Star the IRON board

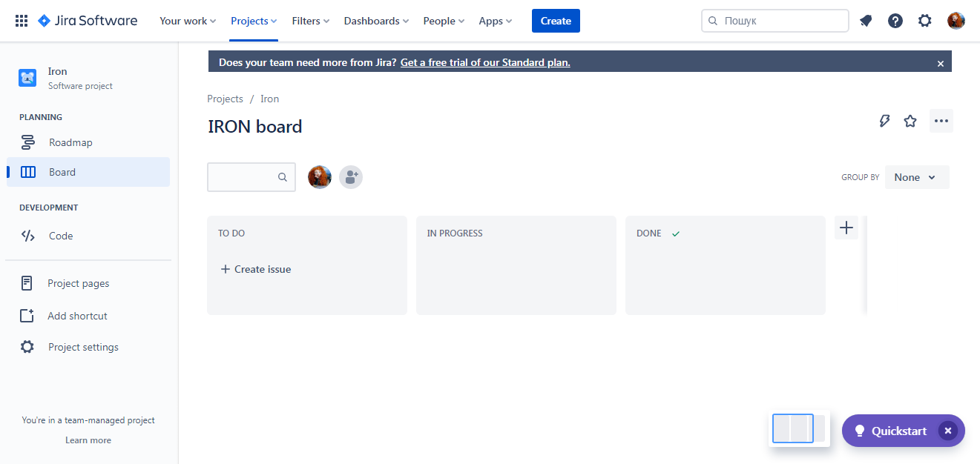point(910,121)
